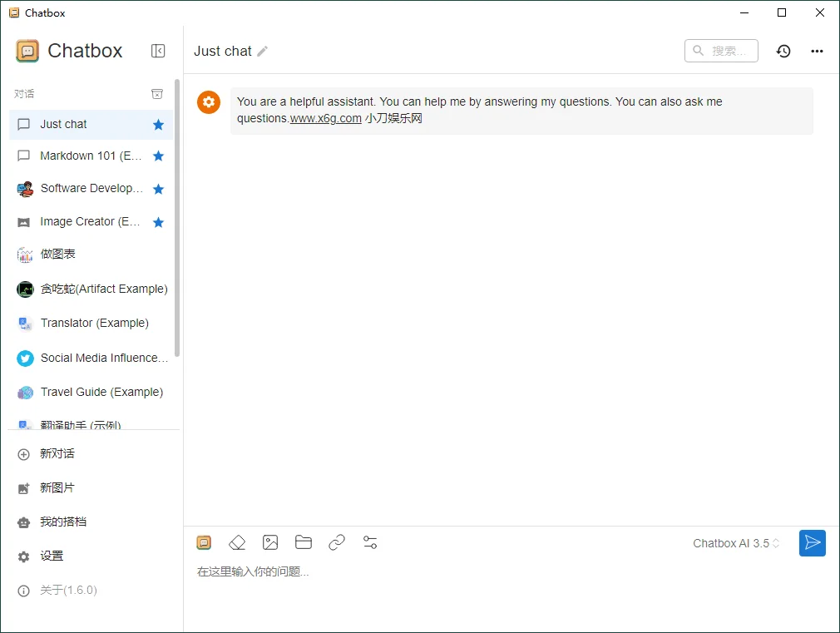Insert a link using the link icon
Screen dimensions: 840x633
tap(337, 542)
